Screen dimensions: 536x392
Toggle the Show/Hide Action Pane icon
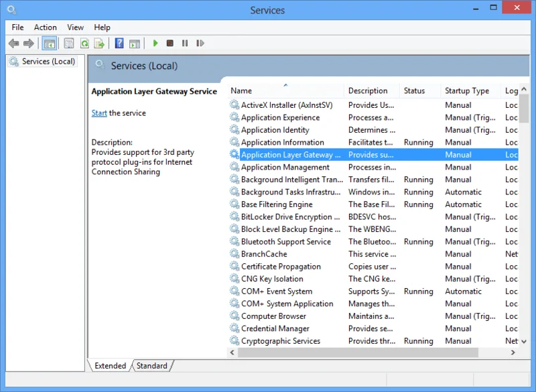(135, 44)
